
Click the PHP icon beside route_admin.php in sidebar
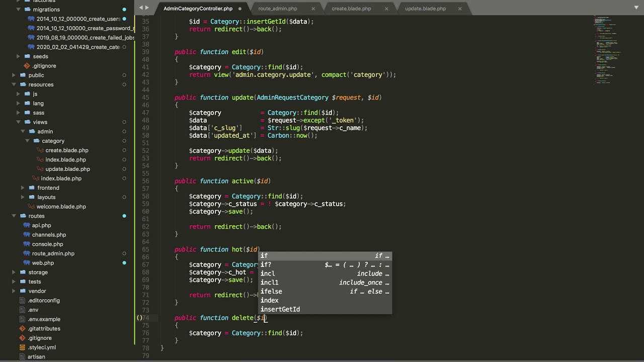click(27, 253)
